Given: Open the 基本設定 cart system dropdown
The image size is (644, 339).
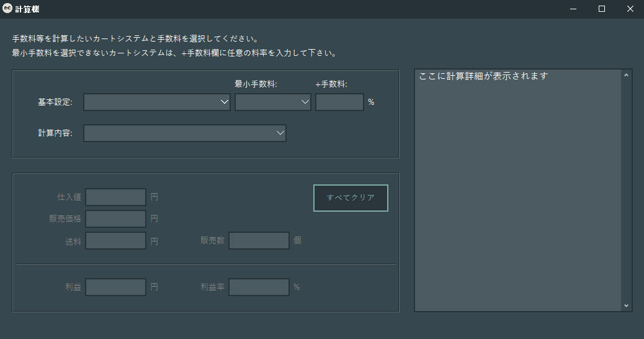Looking at the screenshot, I should pos(158,102).
